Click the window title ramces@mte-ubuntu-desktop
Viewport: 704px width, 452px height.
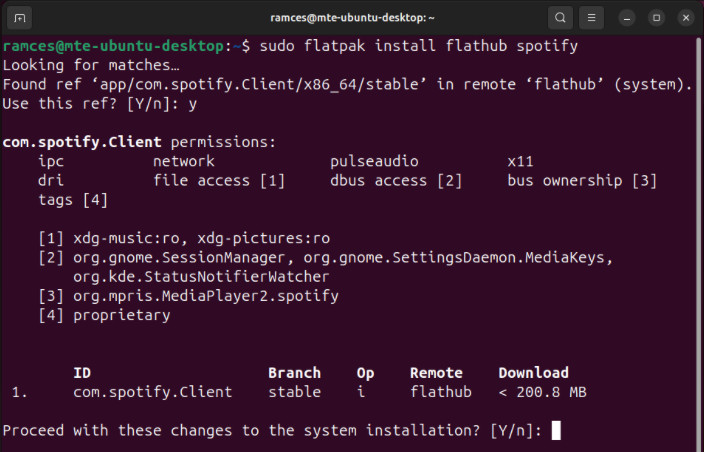(x=352, y=18)
